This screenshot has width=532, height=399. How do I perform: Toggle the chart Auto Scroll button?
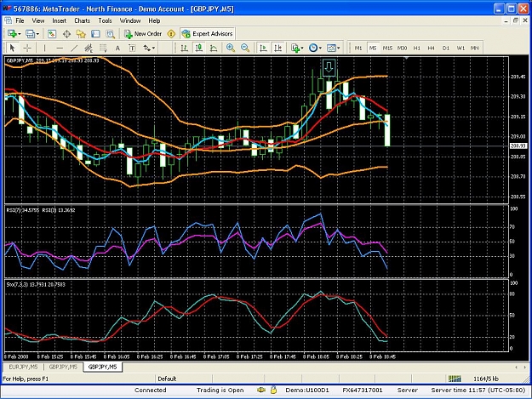(x=263, y=48)
